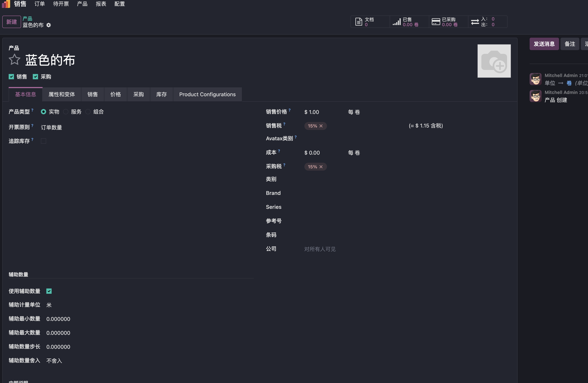
Task: Select the 基本信息 tab
Action: [x=26, y=95]
